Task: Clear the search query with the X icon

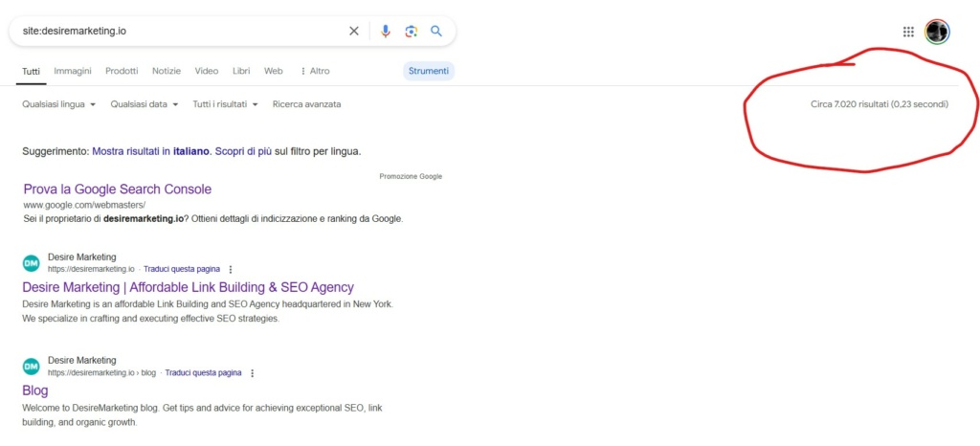Action: (x=354, y=31)
